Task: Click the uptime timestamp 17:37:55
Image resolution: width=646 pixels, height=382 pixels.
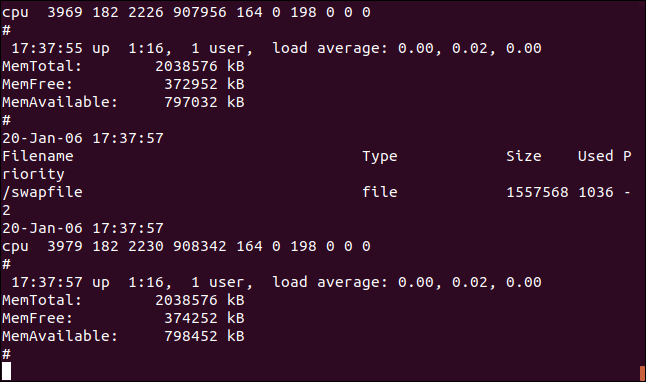Action: click(x=47, y=48)
